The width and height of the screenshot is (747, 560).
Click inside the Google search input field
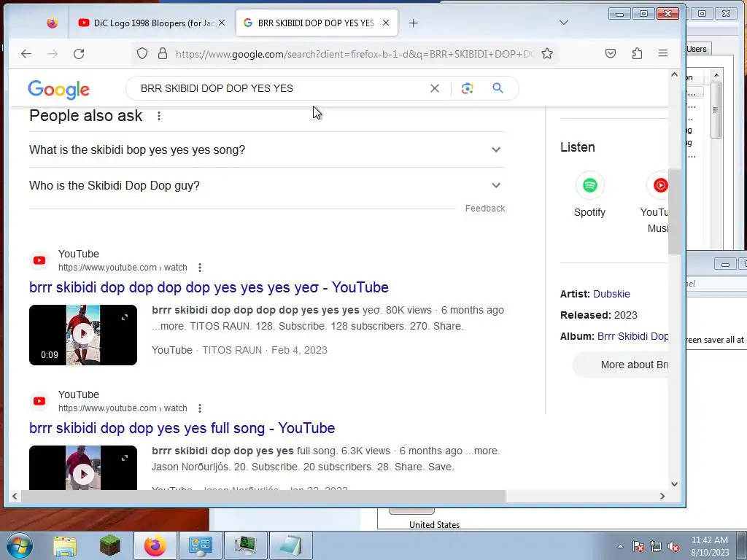click(x=281, y=88)
